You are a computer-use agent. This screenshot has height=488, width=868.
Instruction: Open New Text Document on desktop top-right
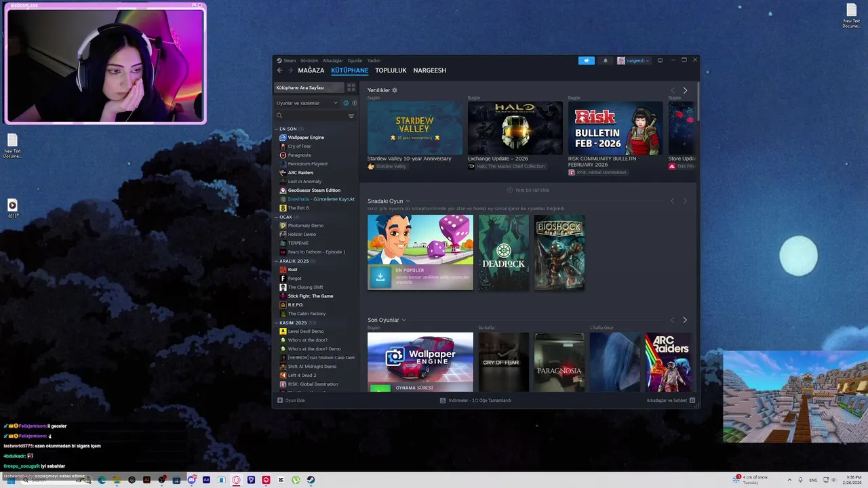[851, 16]
